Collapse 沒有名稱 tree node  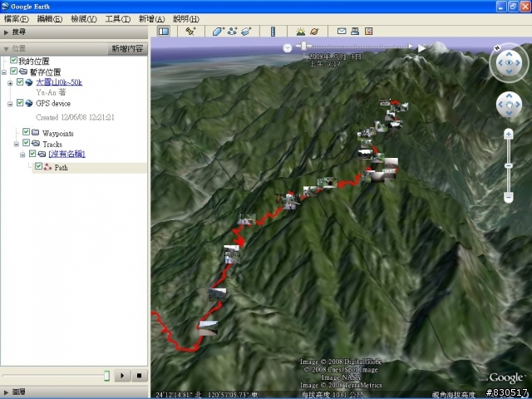pyautogui.click(x=22, y=155)
